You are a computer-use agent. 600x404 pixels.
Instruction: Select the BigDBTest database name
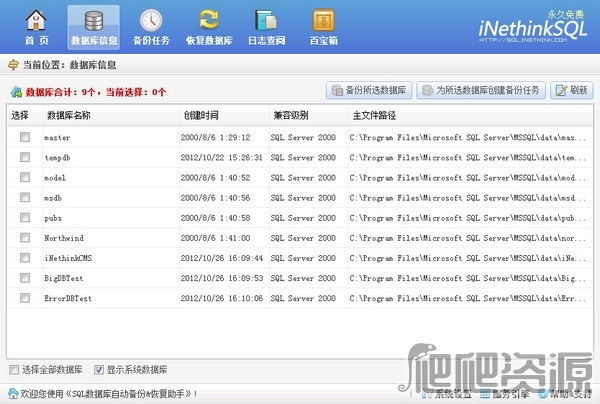[64, 279]
